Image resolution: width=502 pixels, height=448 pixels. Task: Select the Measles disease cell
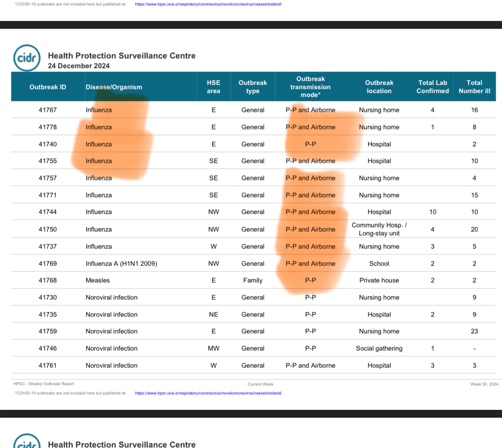(98, 280)
